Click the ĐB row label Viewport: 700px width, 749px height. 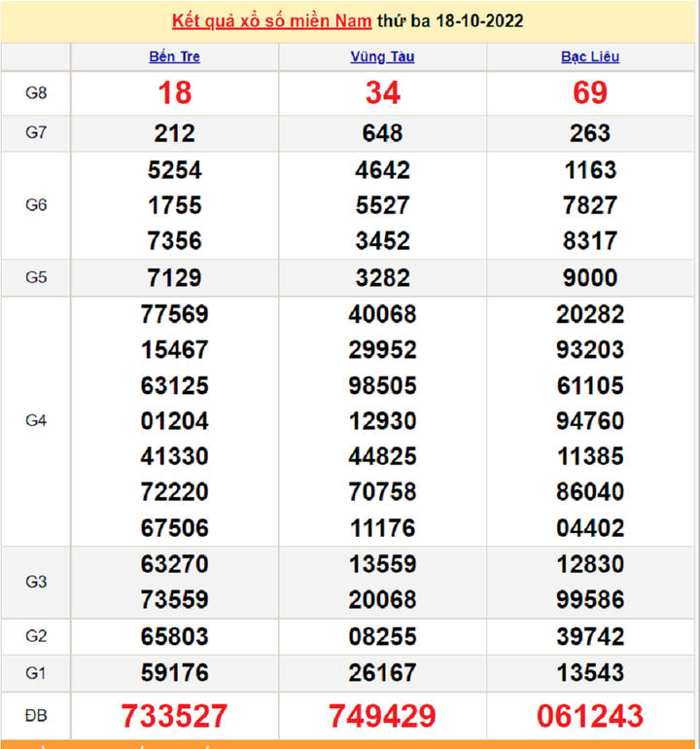click(36, 717)
